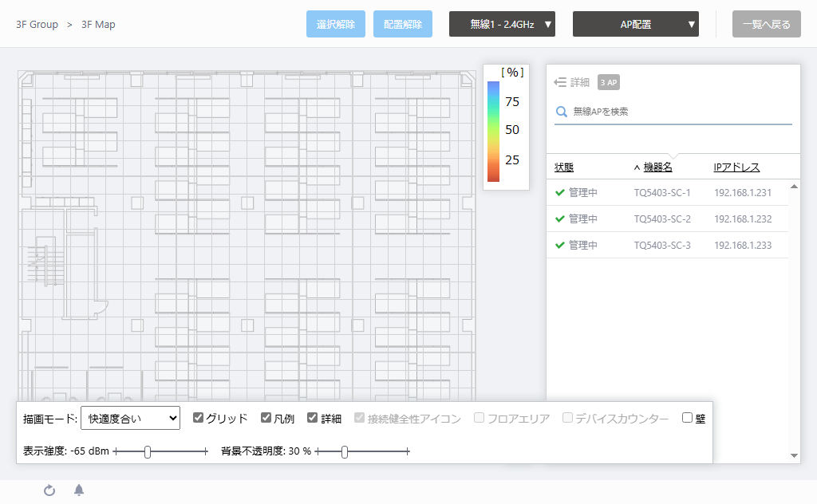Image resolution: width=817 pixels, height=504 pixels.
Task: Open the AP配置 dropdown
Action: [635, 24]
